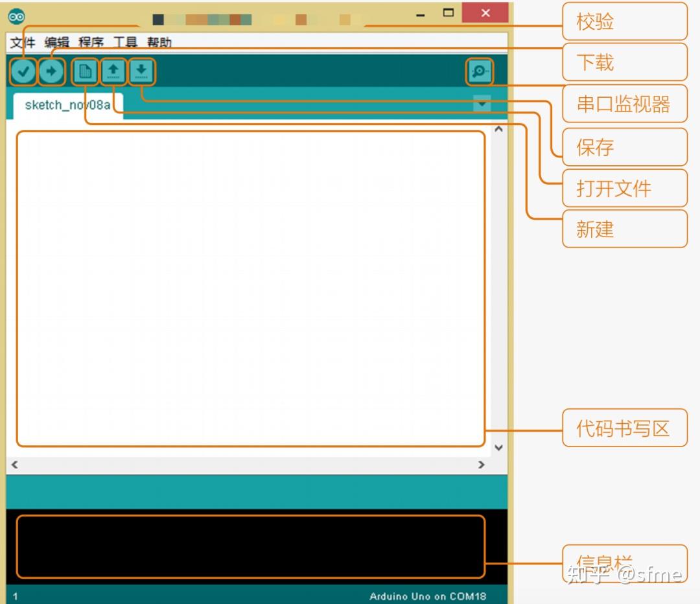Click the Save down-arrow icon
700x604 pixels.
[x=142, y=71]
